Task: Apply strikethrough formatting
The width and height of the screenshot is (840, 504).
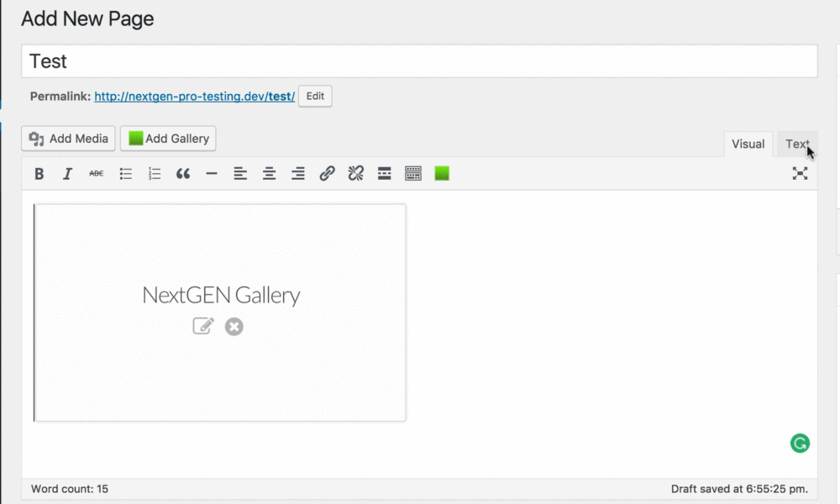Action: click(x=97, y=174)
